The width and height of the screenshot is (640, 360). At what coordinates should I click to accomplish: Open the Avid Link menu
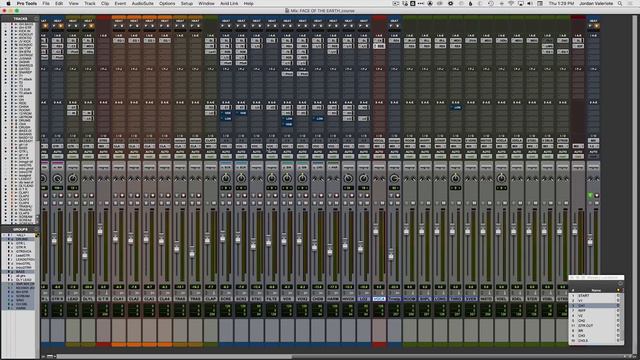pyautogui.click(x=229, y=3)
